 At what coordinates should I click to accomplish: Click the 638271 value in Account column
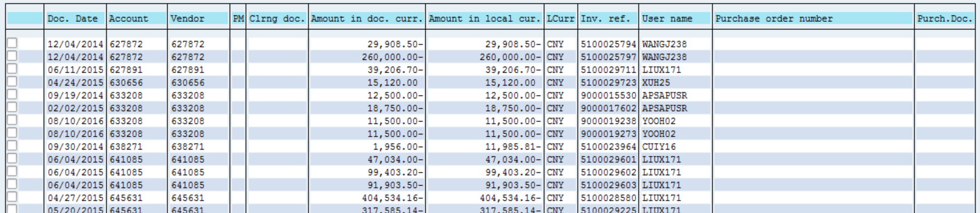tap(126, 147)
